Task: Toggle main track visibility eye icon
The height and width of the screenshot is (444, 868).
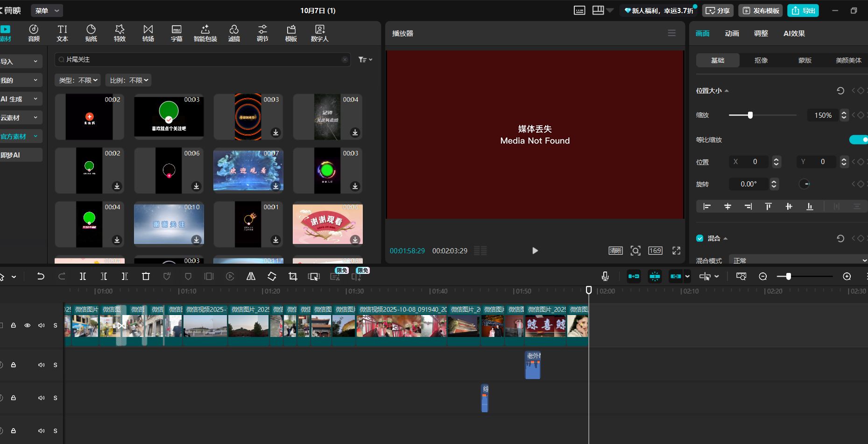Action: pyautogui.click(x=28, y=325)
